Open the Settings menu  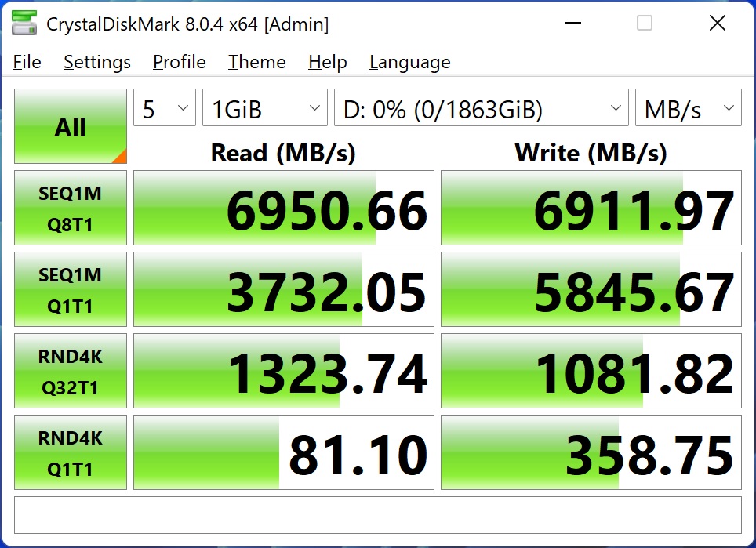tap(97, 62)
